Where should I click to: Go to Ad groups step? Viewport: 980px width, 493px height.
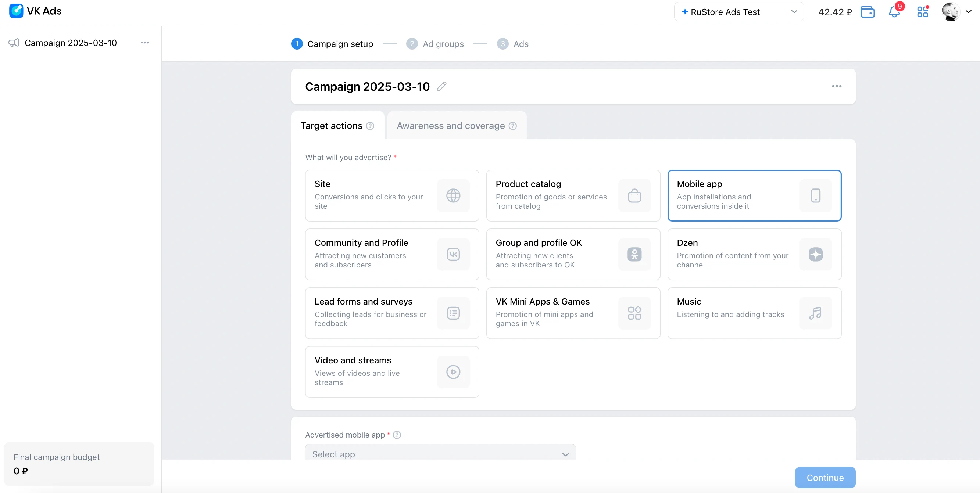(x=435, y=44)
